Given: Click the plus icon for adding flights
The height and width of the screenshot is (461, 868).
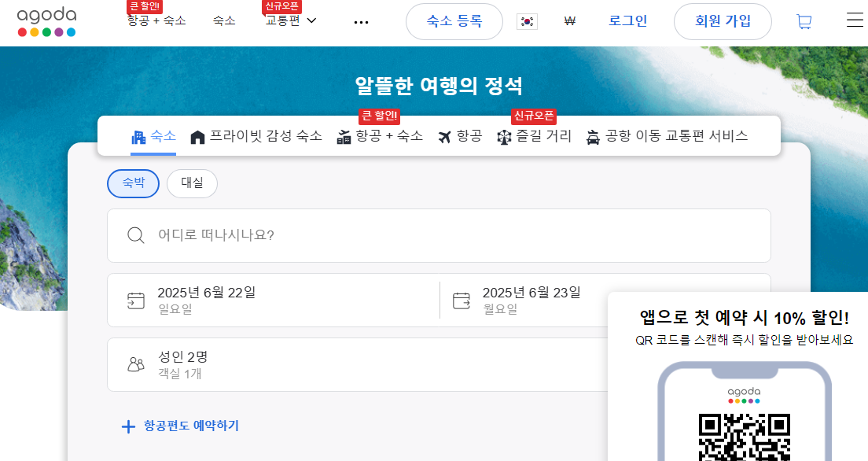Looking at the screenshot, I should (128, 426).
